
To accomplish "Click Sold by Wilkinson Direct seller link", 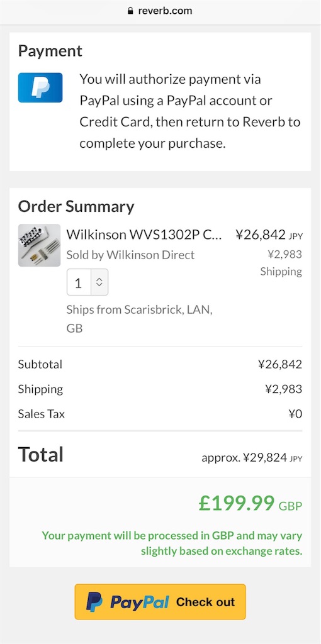I will point(130,255).
